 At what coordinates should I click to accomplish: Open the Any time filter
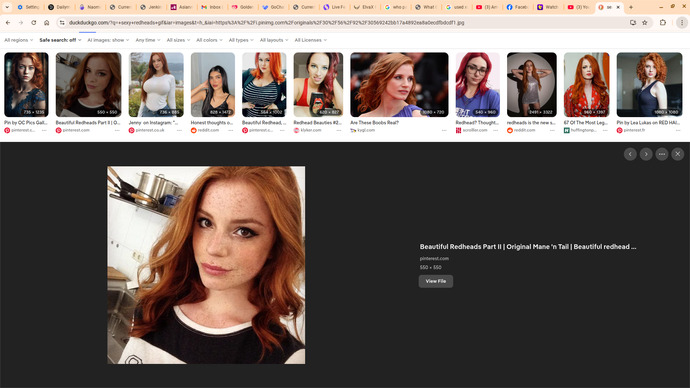(x=148, y=40)
